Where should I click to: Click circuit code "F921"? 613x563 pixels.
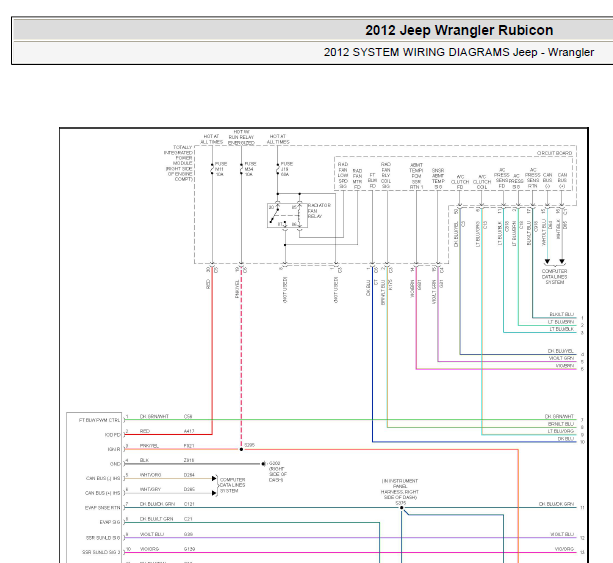click(x=189, y=446)
